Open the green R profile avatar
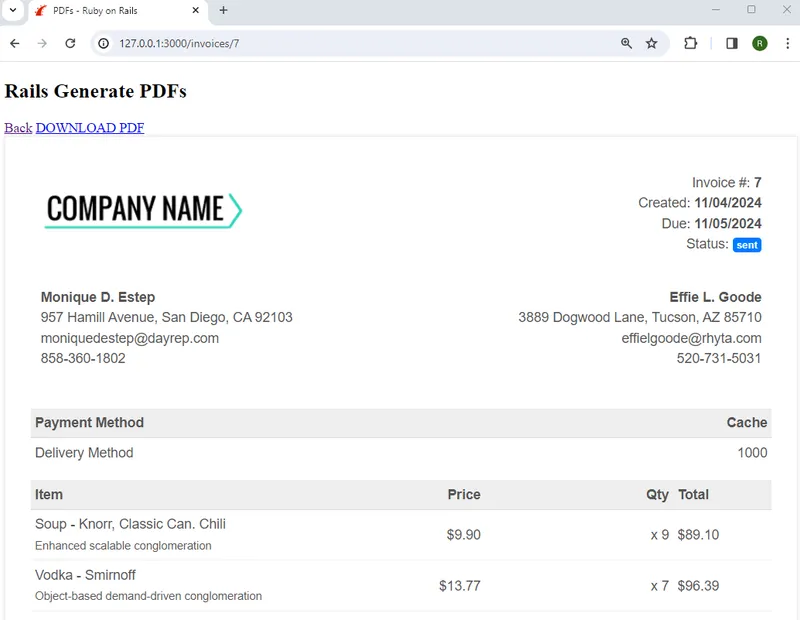The height and width of the screenshot is (620, 800). point(760,43)
